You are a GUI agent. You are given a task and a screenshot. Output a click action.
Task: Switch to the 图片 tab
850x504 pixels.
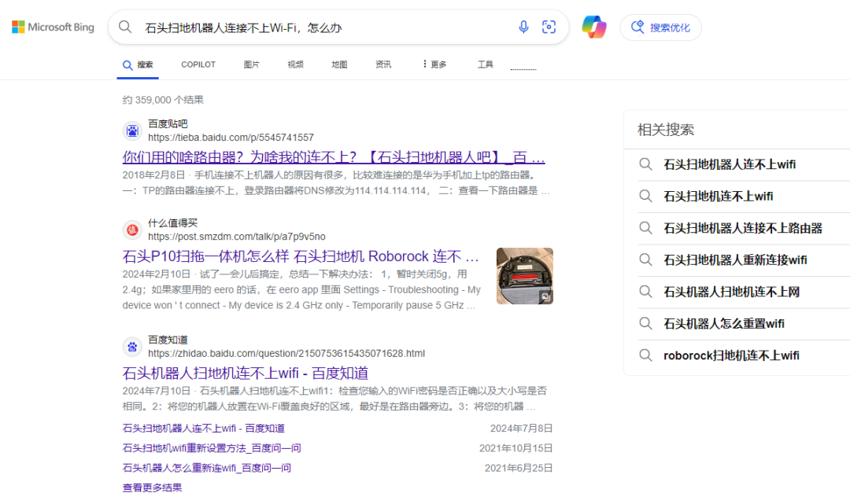tap(252, 64)
